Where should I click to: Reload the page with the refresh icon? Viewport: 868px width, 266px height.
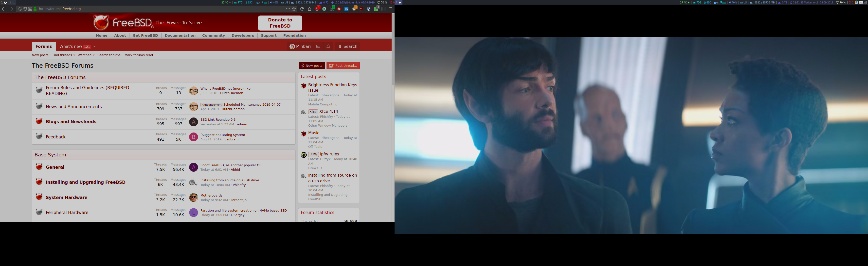(302, 9)
